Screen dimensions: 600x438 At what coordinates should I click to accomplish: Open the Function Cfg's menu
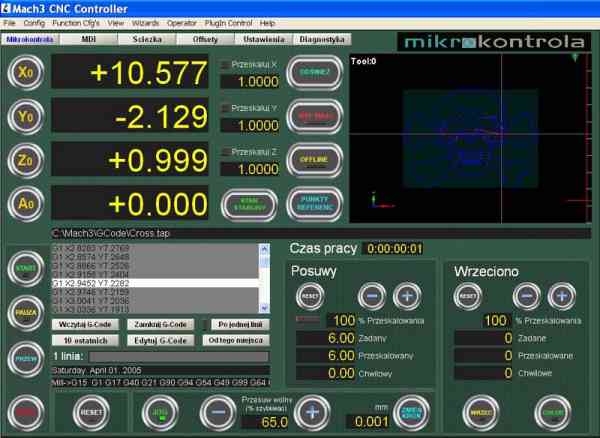(x=76, y=23)
